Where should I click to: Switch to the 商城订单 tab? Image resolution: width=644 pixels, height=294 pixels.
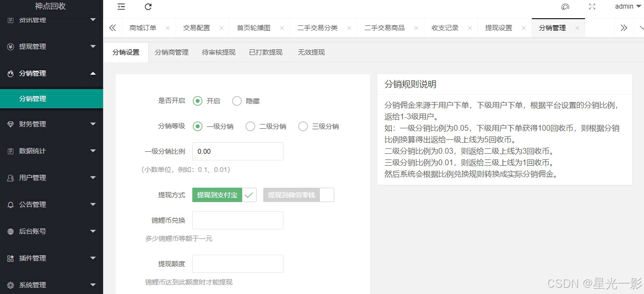(143, 28)
